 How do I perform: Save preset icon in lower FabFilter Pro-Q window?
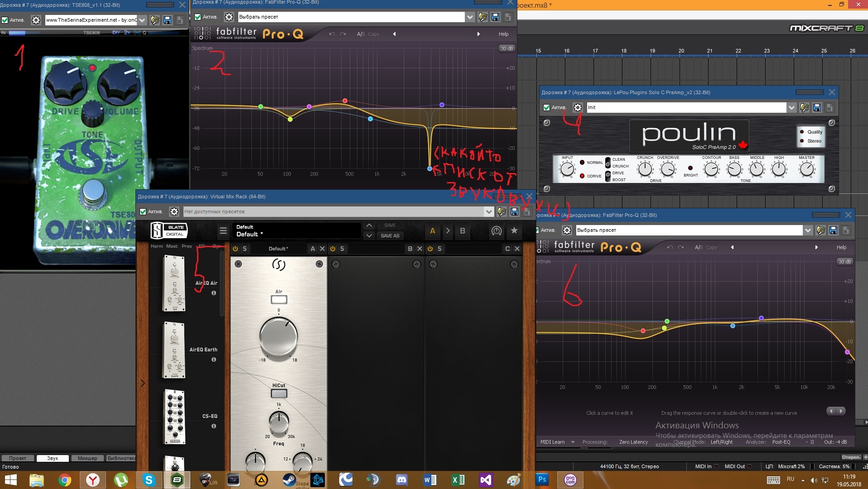pos(833,230)
